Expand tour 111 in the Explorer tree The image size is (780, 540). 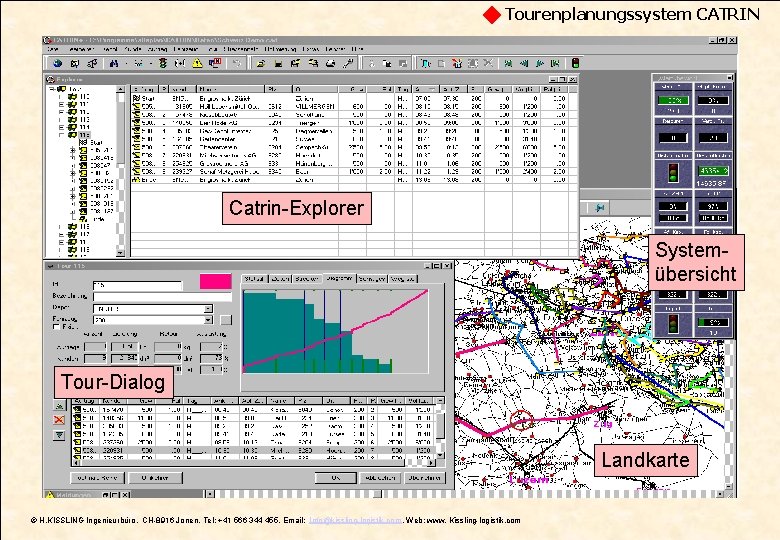pyautogui.click(x=61, y=104)
